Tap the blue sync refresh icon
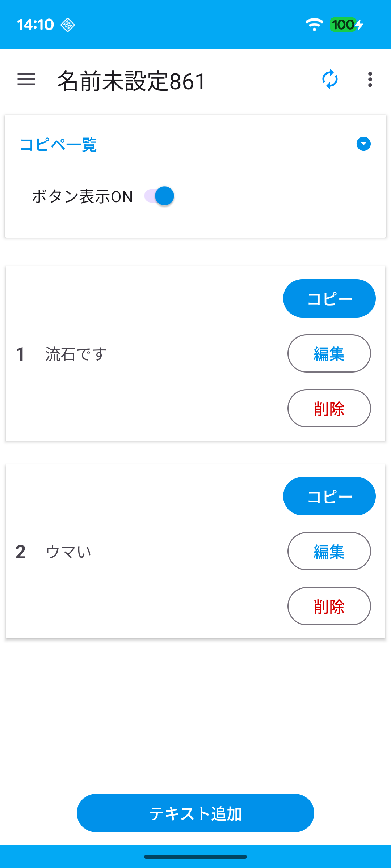The height and width of the screenshot is (868, 391). 330,80
